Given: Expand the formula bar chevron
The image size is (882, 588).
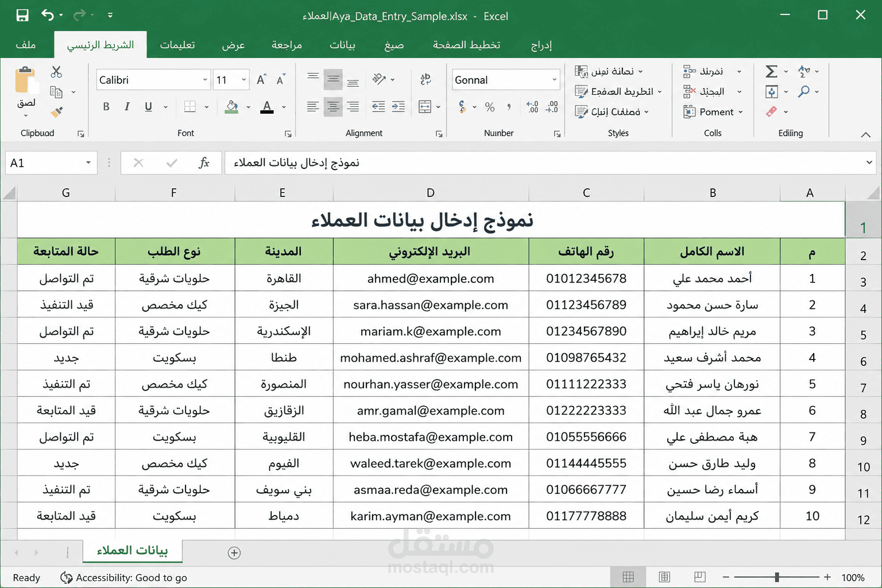Looking at the screenshot, I should [869, 163].
